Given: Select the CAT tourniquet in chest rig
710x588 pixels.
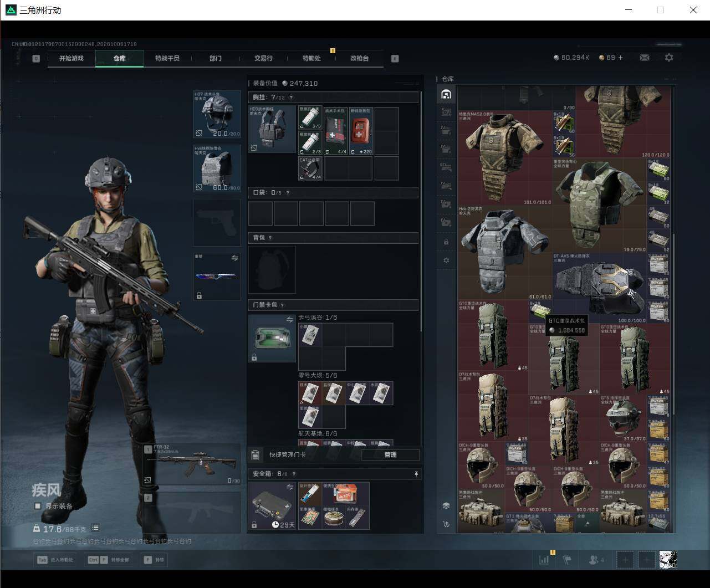Looking at the screenshot, I should (310, 168).
